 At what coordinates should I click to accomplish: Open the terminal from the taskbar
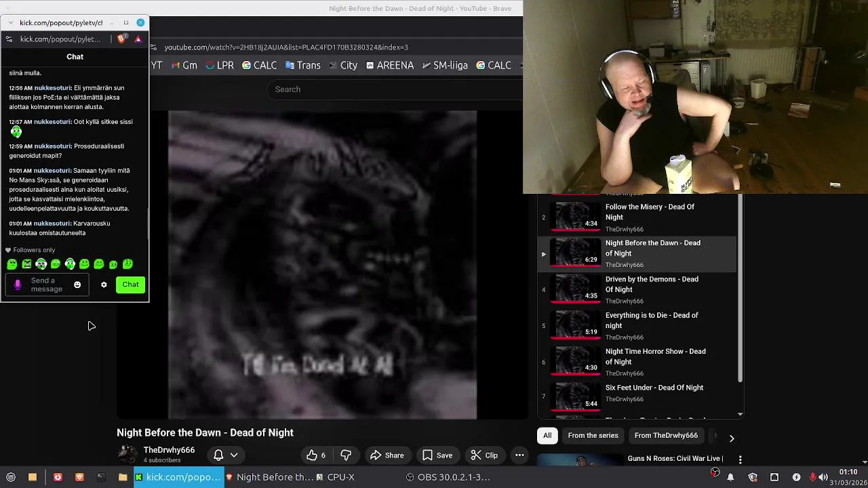(101, 477)
